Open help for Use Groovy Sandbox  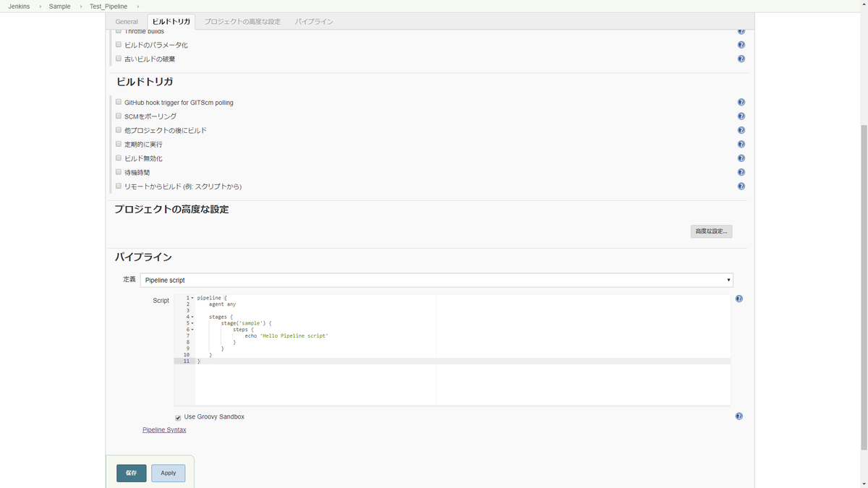[739, 416]
